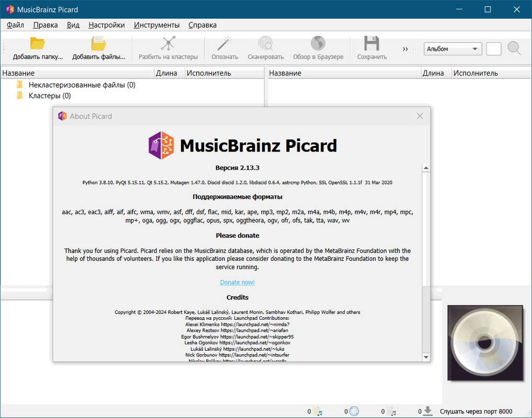Maximize the MusicBrainz Picard window

pos(488,9)
